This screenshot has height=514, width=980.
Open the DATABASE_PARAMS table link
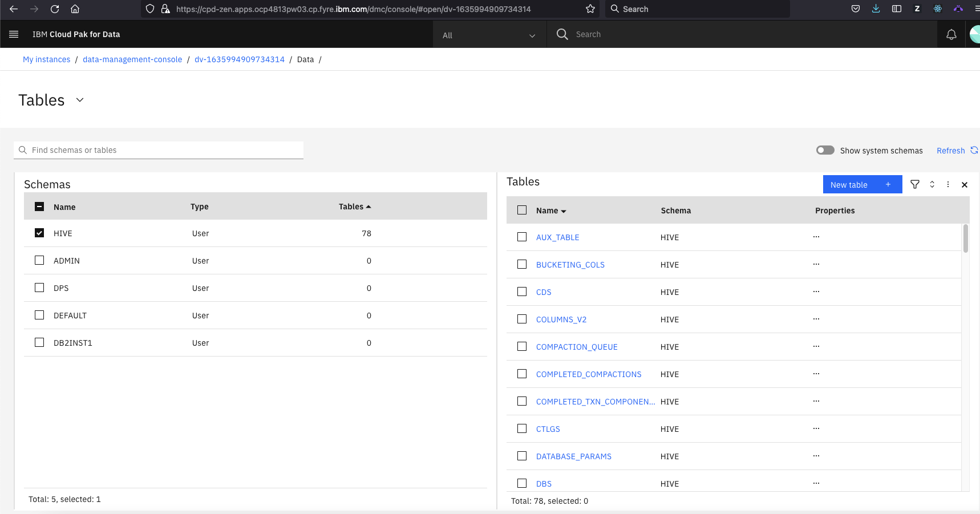(x=574, y=456)
